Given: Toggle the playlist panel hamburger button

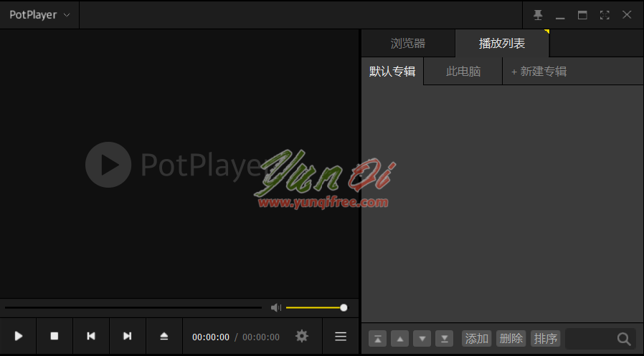Looking at the screenshot, I should [341, 337].
